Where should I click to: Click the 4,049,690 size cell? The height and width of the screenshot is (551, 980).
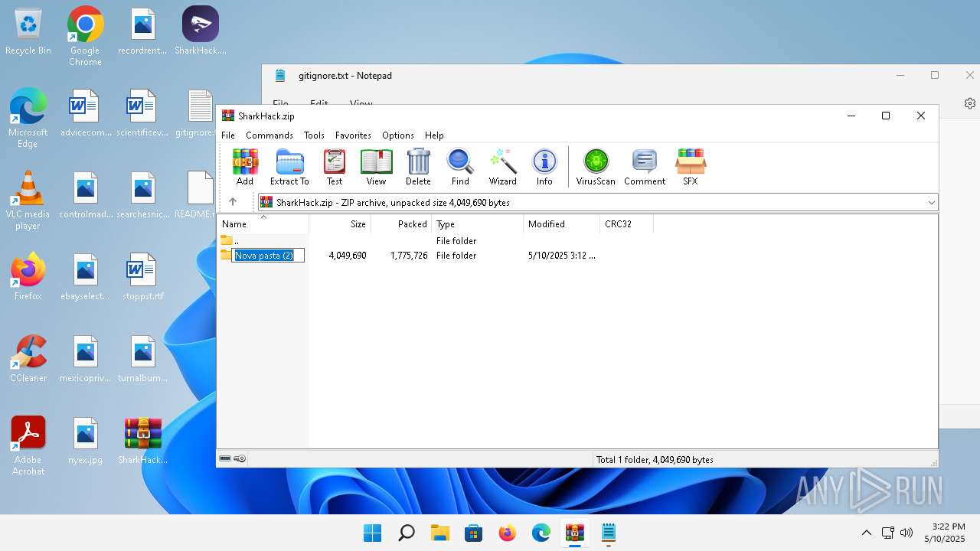tap(348, 256)
